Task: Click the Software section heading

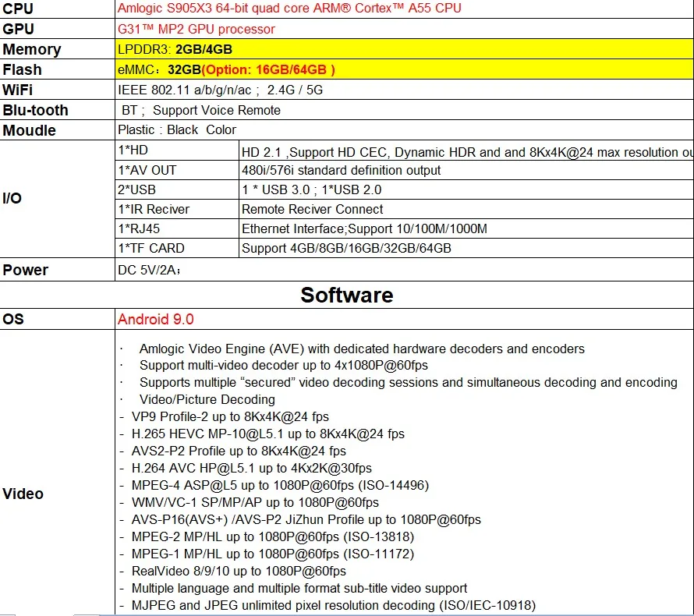Action: click(x=346, y=295)
